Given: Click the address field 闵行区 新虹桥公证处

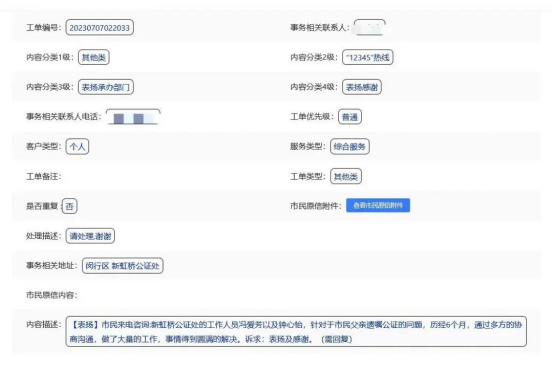Looking at the screenshot, I should tap(123, 266).
